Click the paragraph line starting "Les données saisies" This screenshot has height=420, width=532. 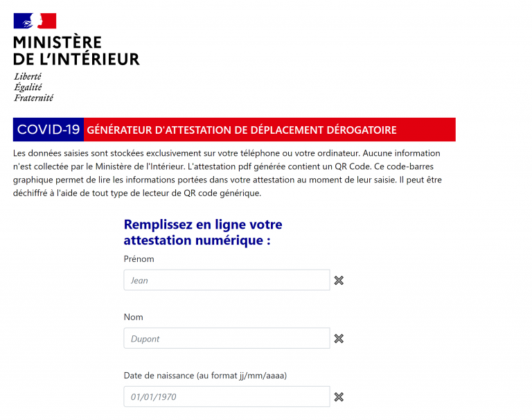(227, 152)
